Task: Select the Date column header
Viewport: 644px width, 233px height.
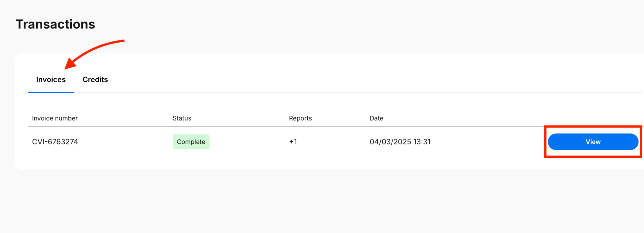Action: (376, 118)
